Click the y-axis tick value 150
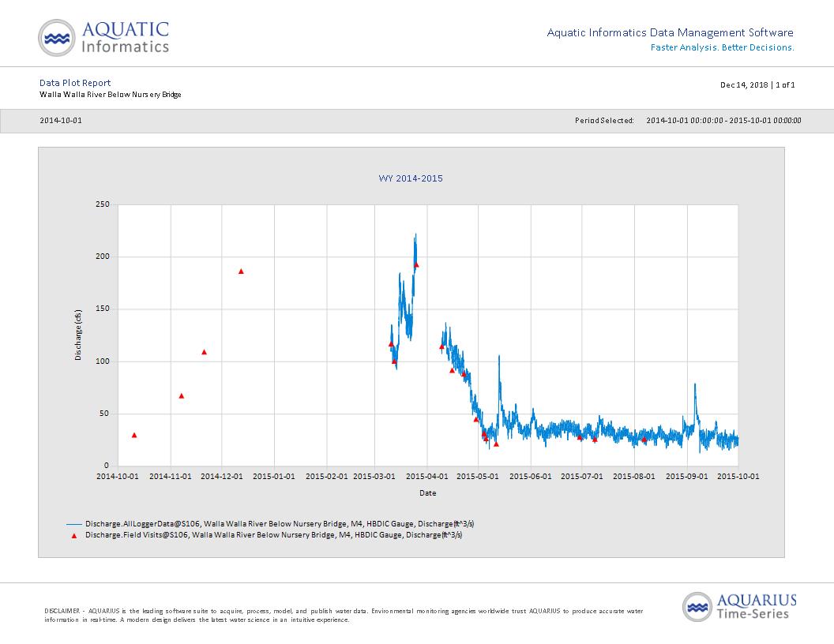This screenshot has width=834, height=644. [x=103, y=309]
